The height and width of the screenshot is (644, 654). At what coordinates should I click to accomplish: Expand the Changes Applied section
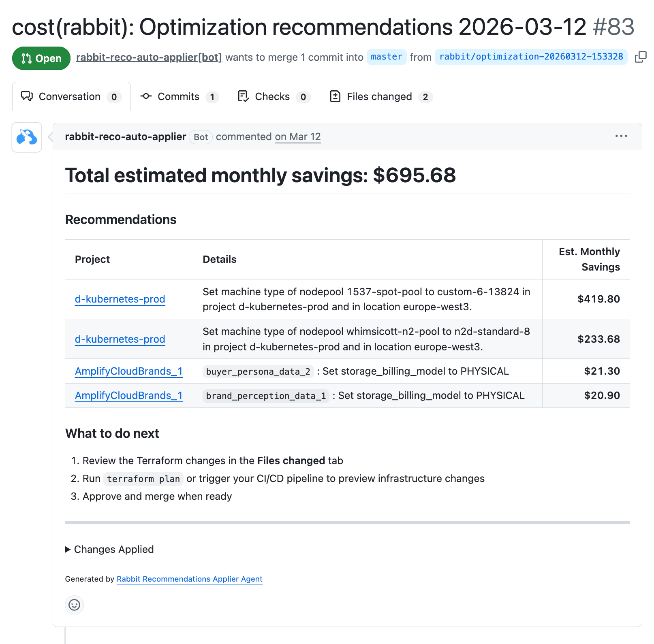pyautogui.click(x=109, y=549)
